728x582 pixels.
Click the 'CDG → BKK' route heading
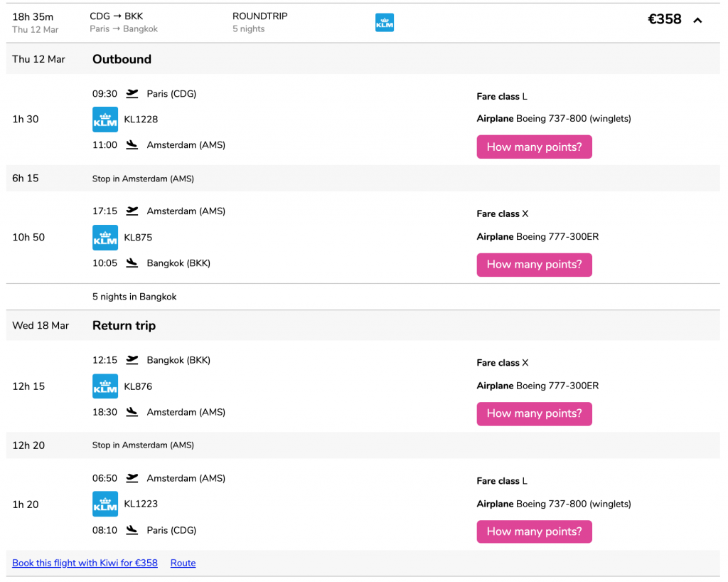coord(116,16)
